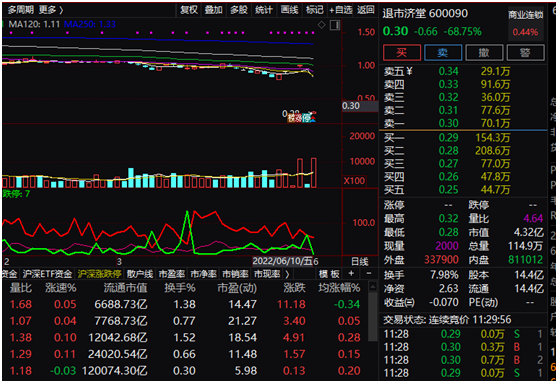Click the table cell 6688.73亿
Image resolution: width=558 pixels, height=383 pixels.
point(121,305)
